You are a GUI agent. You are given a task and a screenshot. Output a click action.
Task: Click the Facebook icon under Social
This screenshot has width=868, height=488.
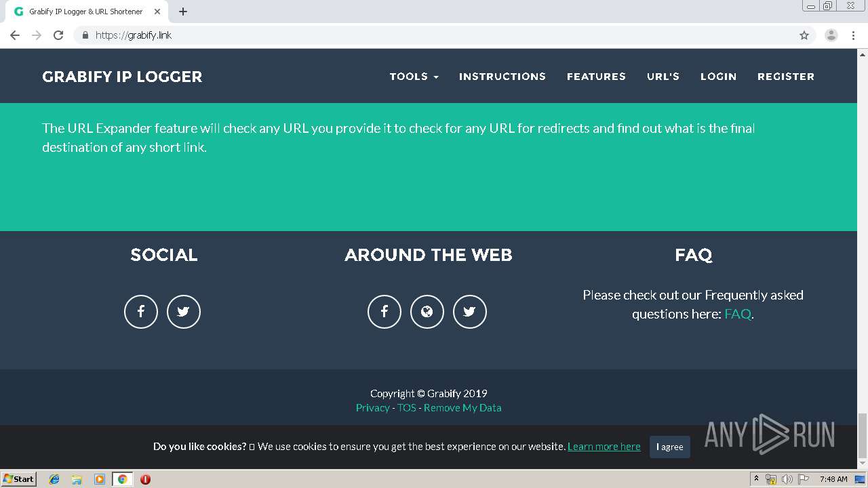141,312
